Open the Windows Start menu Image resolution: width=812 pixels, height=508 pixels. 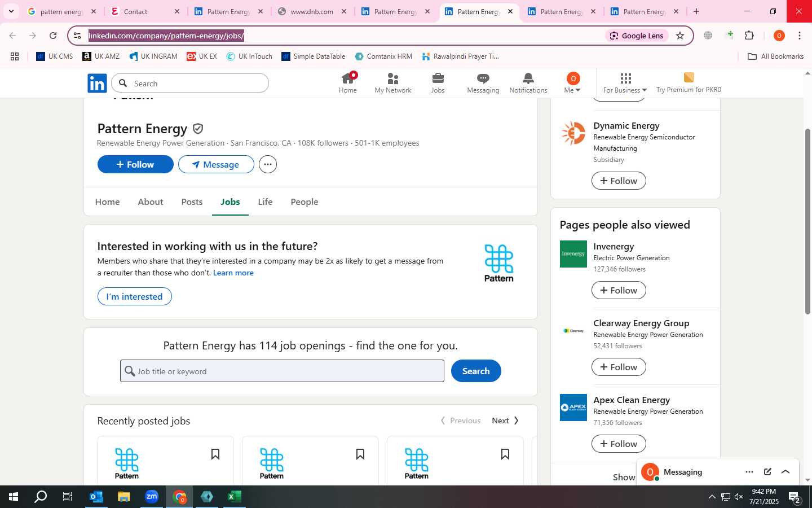[x=14, y=497]
